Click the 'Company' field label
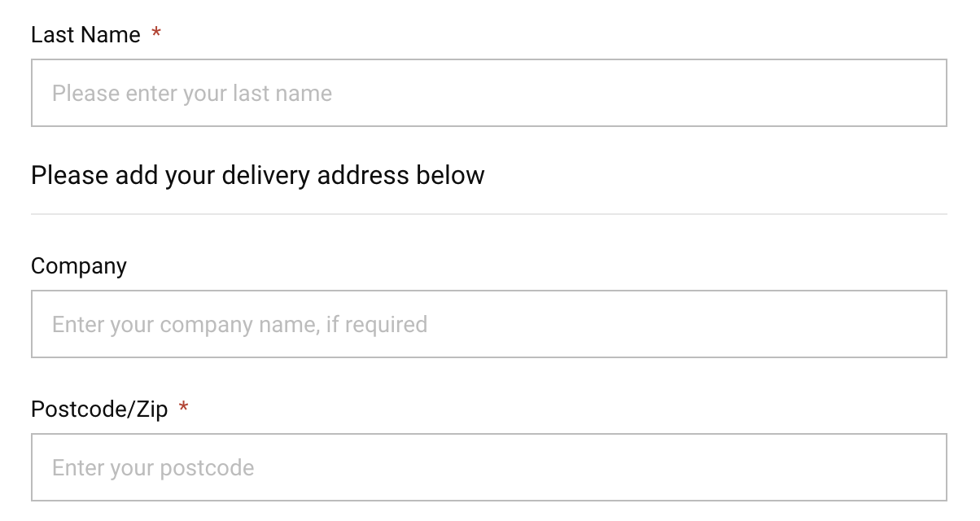The width and height of the screenshot is (980, 521). 79,267
